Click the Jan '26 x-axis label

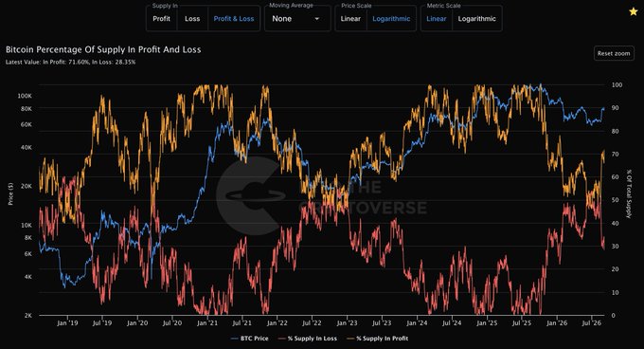pos(557,323)
